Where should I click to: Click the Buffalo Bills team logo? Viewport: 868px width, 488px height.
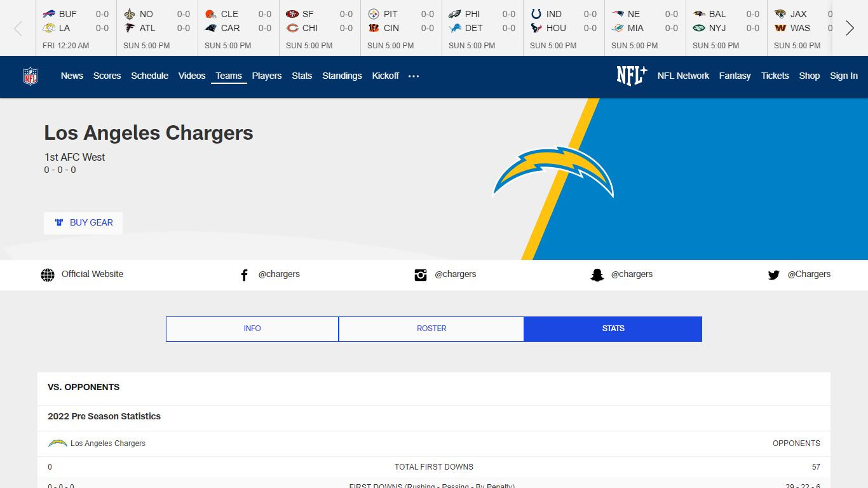[x=49, y=14]
